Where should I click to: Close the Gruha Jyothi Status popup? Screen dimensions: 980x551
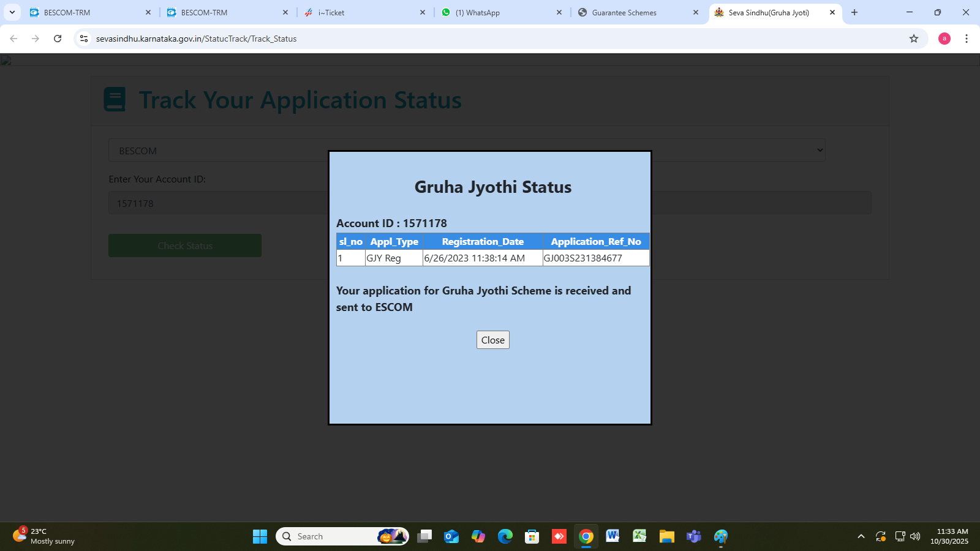pyautogui.click(x=492, y=340)
